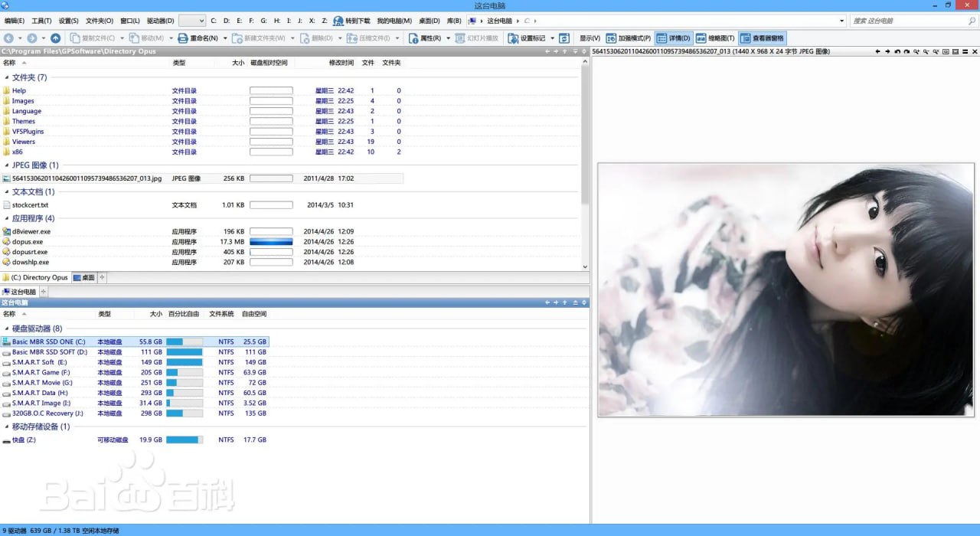This screenshot has width=980, height=536.
Task: Click the blue Up-folder arrow icon
Action: [x=55, y=38]
